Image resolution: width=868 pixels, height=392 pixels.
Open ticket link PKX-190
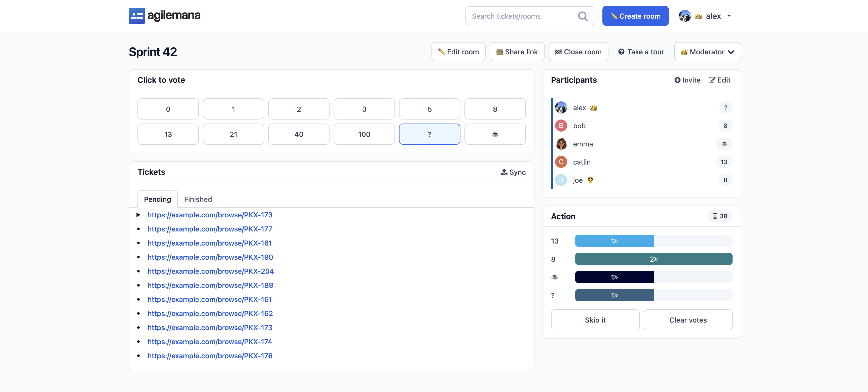click(x=210, y=257)
